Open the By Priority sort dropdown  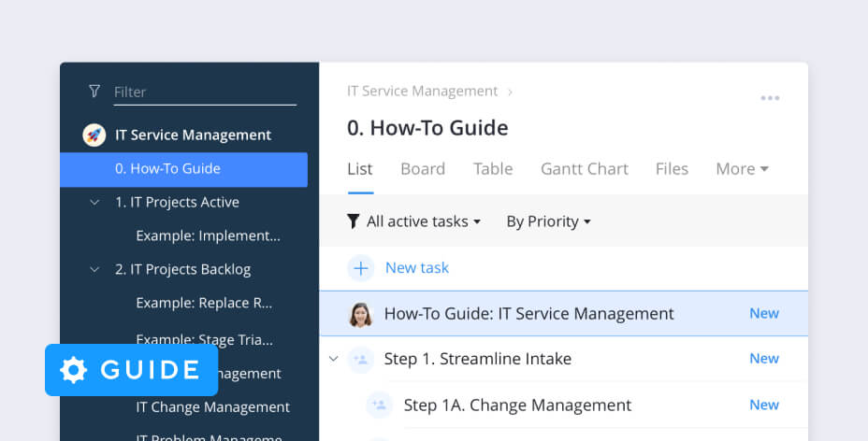[x=548, y=221]
